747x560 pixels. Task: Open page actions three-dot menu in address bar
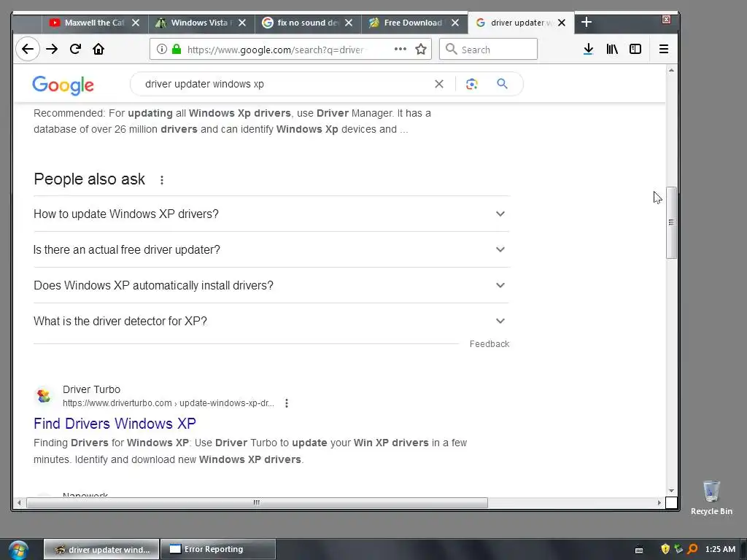tap(400, 49)
